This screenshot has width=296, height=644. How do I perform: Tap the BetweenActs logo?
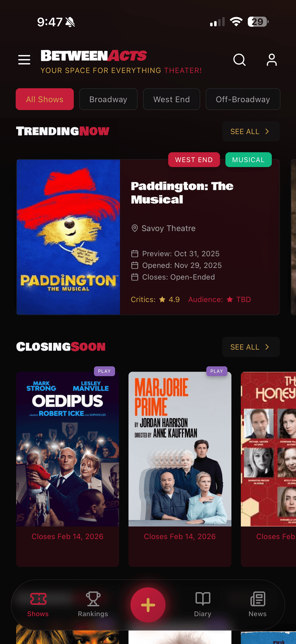[x=94, y=55]
